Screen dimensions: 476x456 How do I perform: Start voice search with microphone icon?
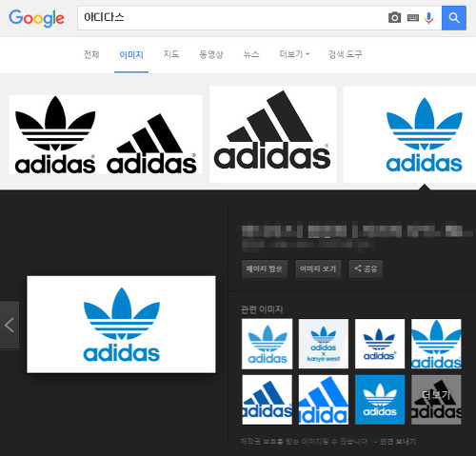(429, 18)
